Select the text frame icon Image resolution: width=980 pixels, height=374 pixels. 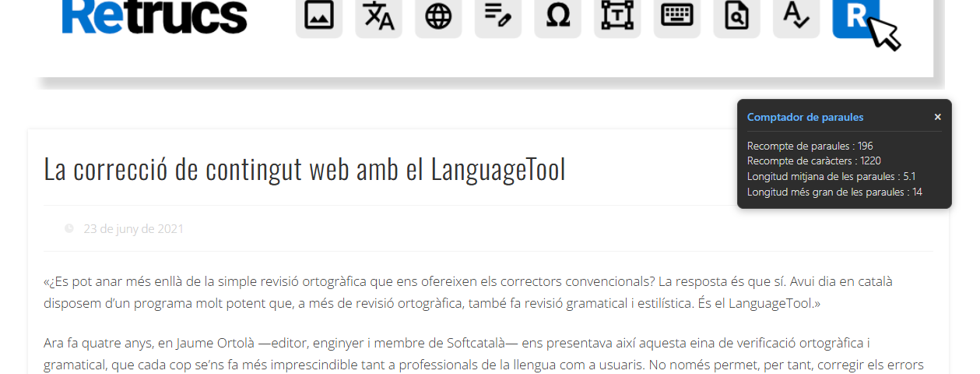click(x=617, y=16)
